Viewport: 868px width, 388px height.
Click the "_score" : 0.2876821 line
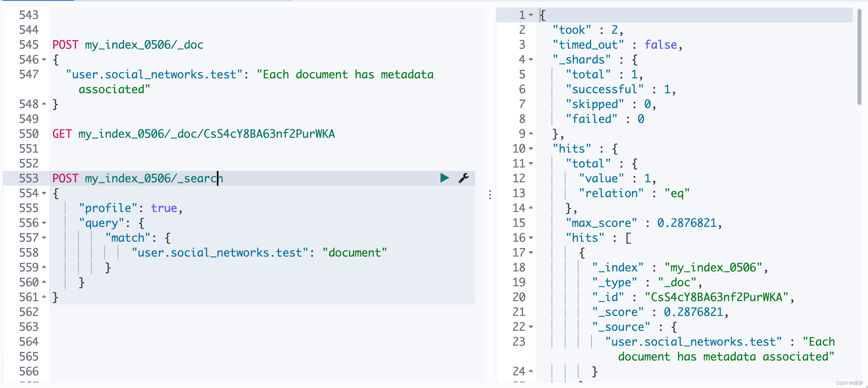[x=660, y=312]
